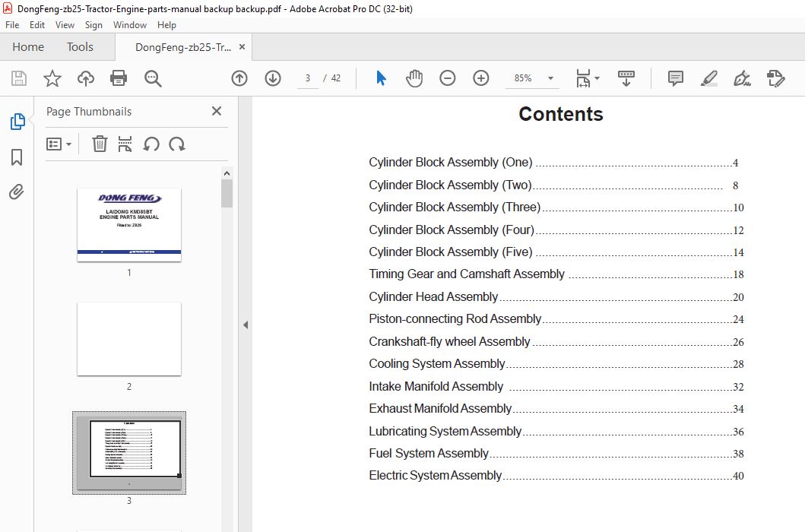The image size is (805, 532).
Task: Open the Edit menu
Action: pyautogui.click(x=37, y=24)
